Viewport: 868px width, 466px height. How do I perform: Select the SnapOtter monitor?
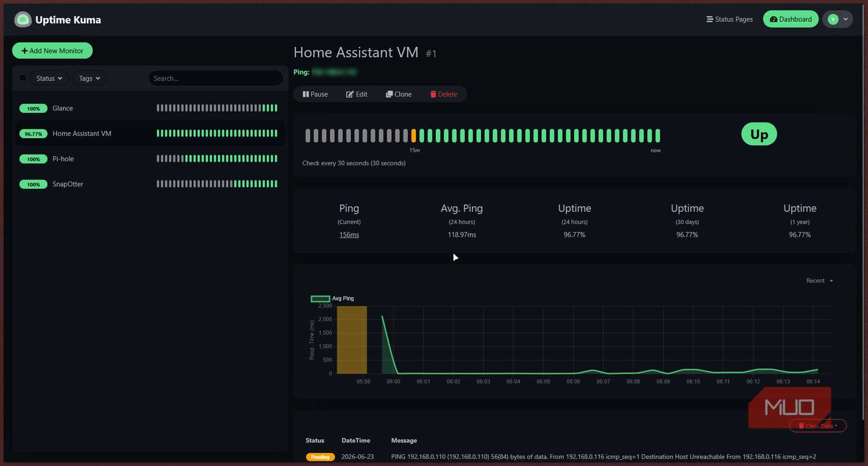click(x=149, y=184)
